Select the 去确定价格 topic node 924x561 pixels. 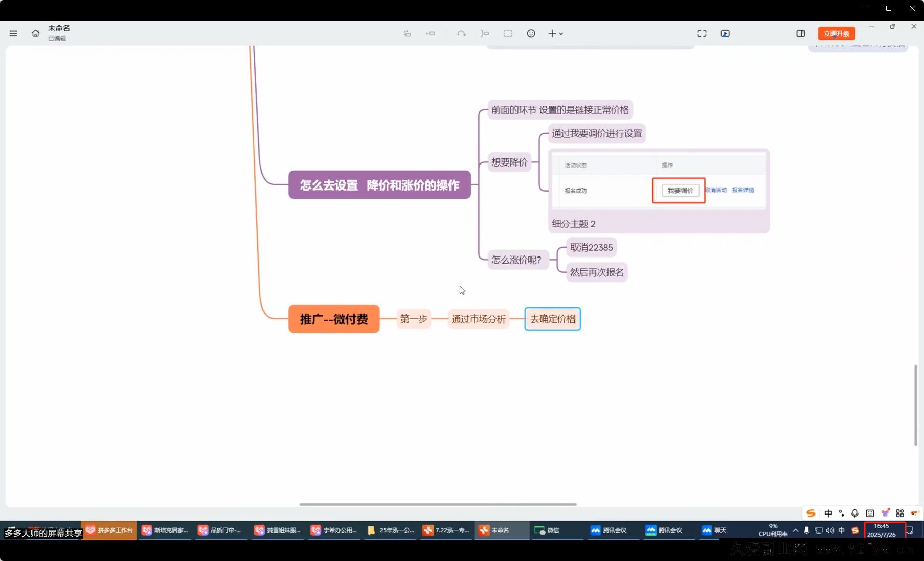(x=552, y=319)
